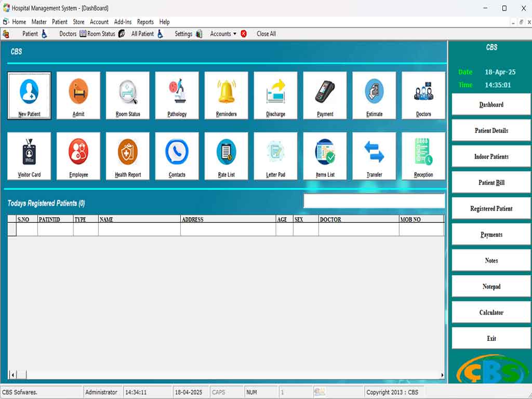Click the Indoor Patients sidebar button

pos(491,156)
